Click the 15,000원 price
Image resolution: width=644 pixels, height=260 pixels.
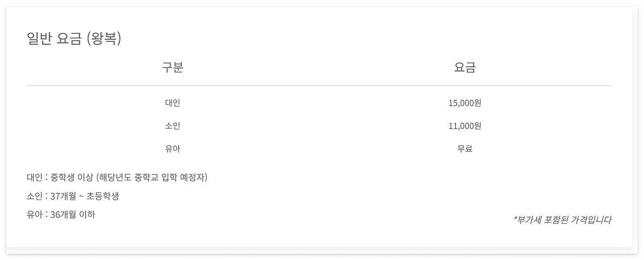point(465,103)
